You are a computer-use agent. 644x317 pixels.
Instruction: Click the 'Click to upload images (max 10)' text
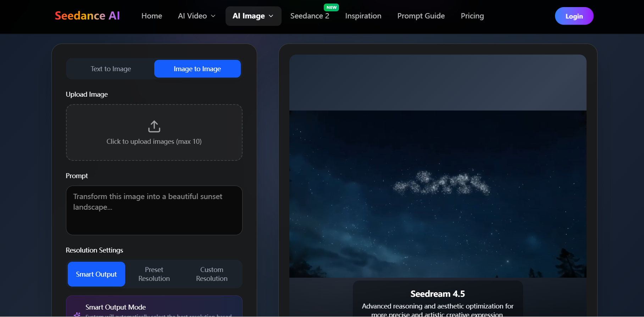point(154,141)
